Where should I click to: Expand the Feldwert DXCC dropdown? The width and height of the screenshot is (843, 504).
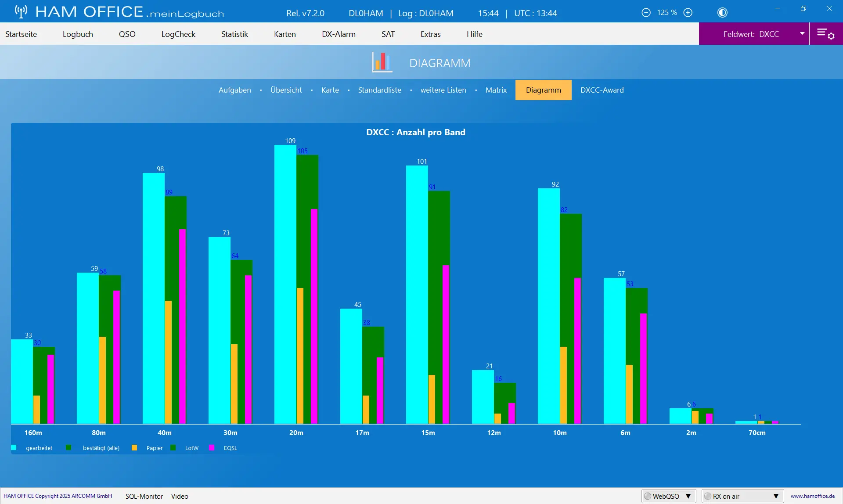(x=802, y=34)
